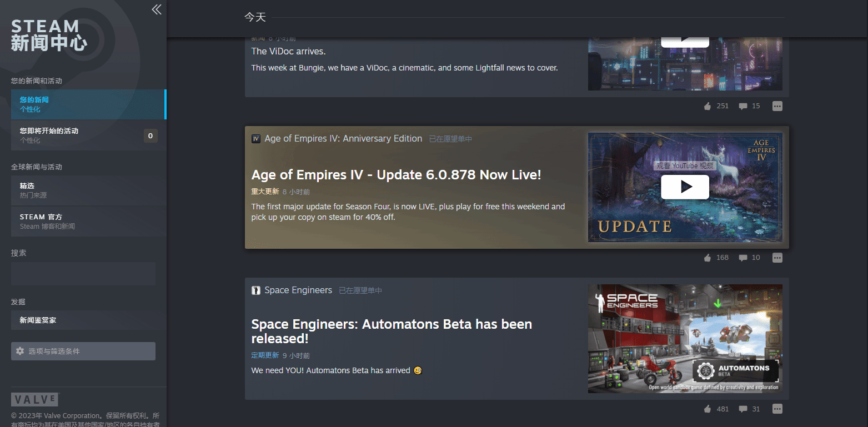The height and width of the screenshot is (427, 868).
Task: Open comments on ViDoc post (15)
Action: click(749, 106)
